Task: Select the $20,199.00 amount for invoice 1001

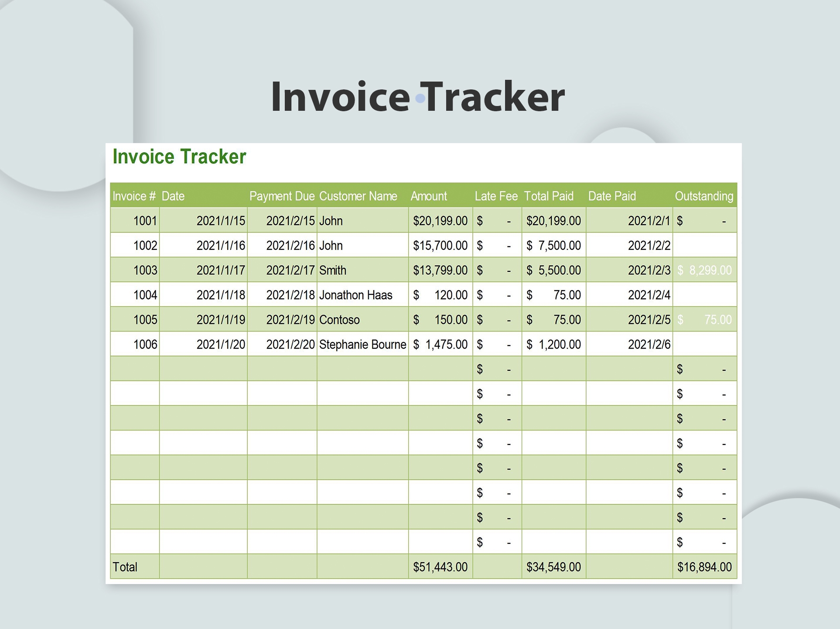Action: pyautogui.click(x=440, y=221)
